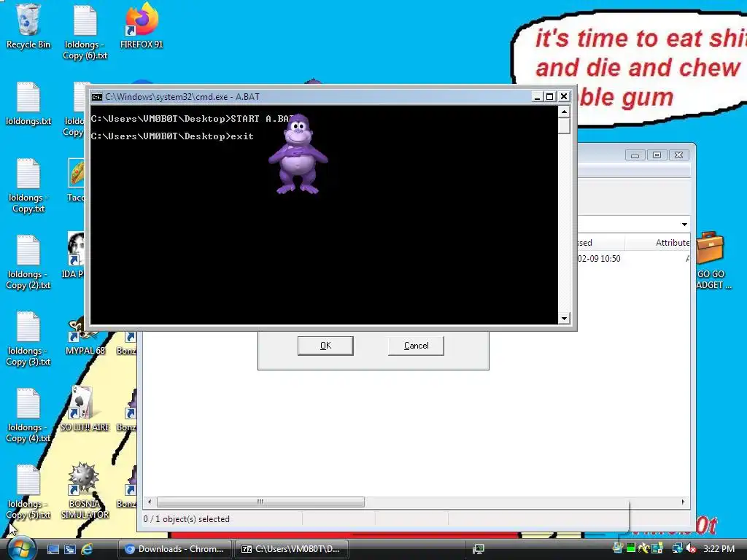Click the 7-Zip scroll left arrow
The width and height of the screenshot is (747, 560).
(150, 502)
